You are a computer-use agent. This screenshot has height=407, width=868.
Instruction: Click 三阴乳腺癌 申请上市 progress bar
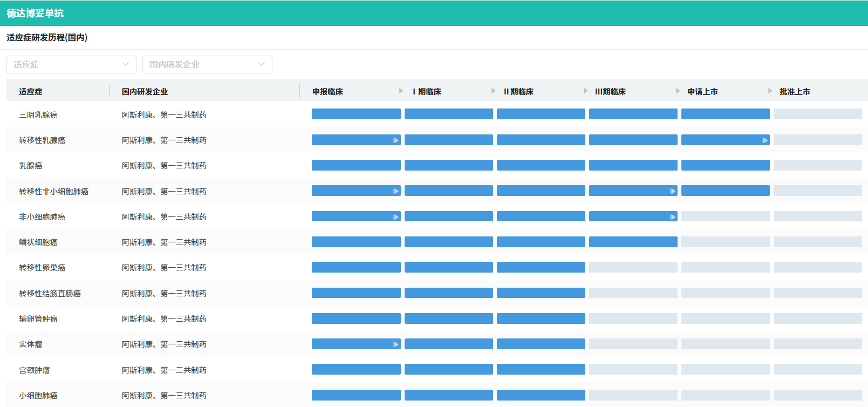[x=725, y=114]
